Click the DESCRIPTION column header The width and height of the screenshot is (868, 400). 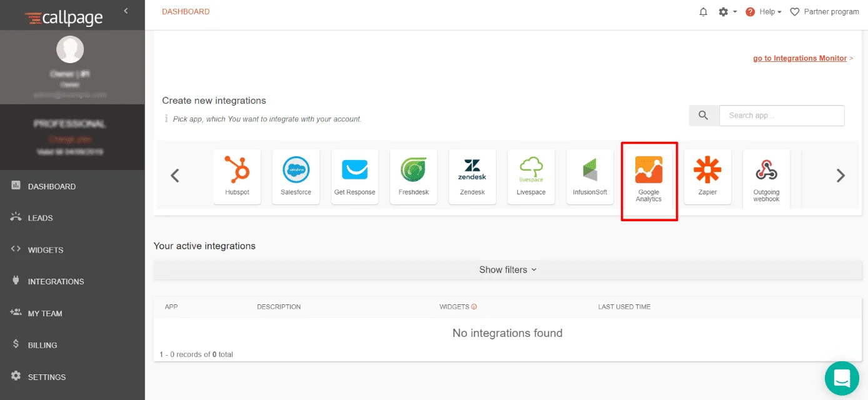(x=279, y=307)
